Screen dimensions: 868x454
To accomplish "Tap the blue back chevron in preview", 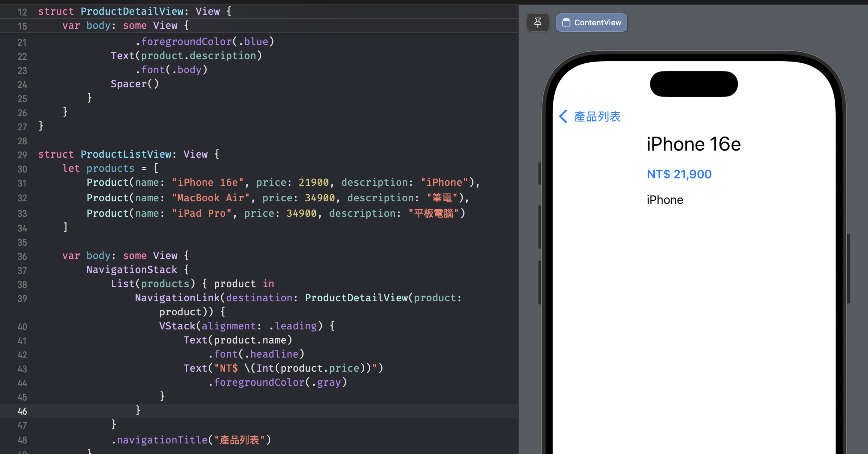I will [x=563, y=116].
